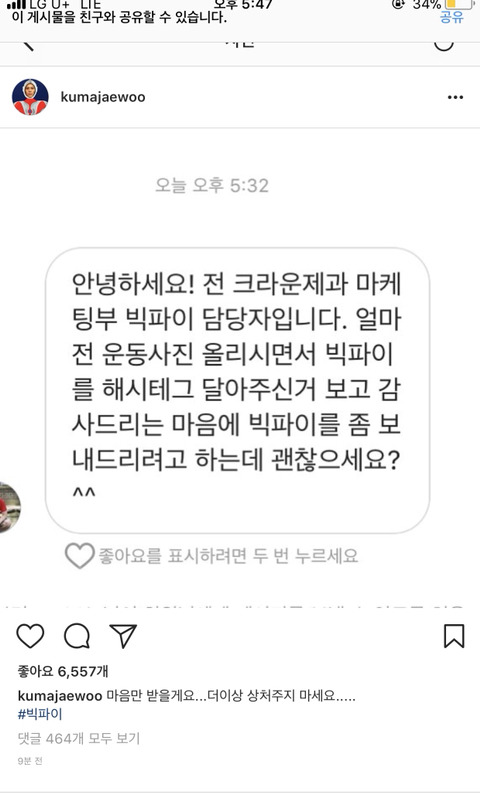Tap the message bubble in the post image

(x=237, y=390)
